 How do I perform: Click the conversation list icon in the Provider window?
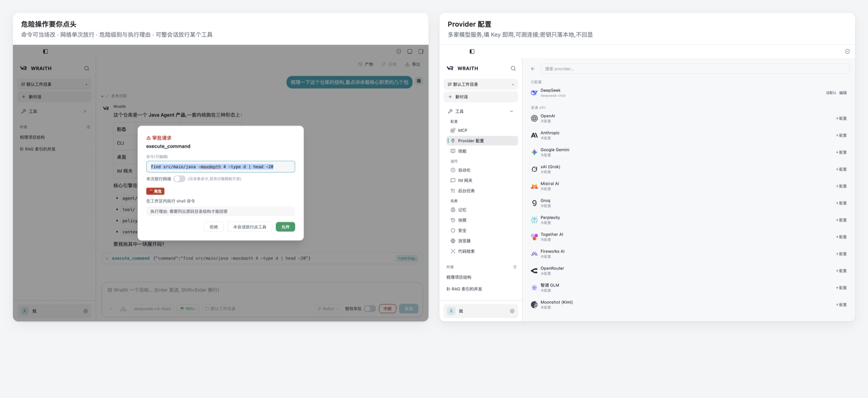pos(515,267)
